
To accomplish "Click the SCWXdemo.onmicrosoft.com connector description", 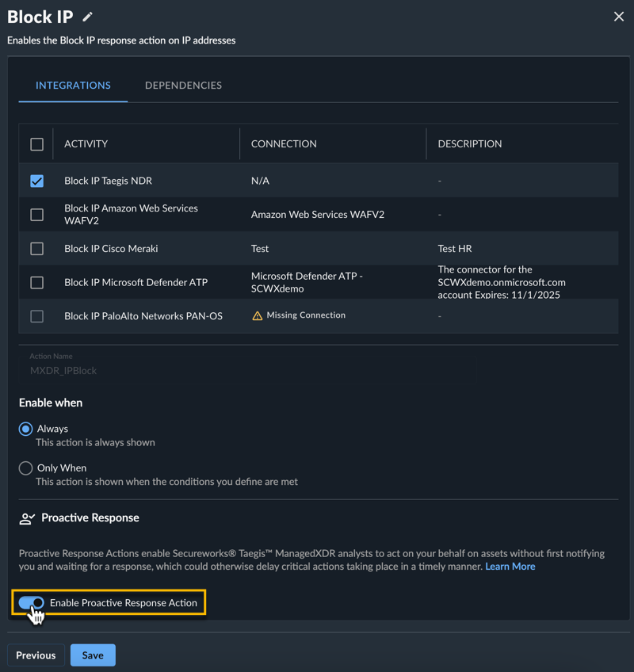I will pyautogui.click(x=502, y=282).
